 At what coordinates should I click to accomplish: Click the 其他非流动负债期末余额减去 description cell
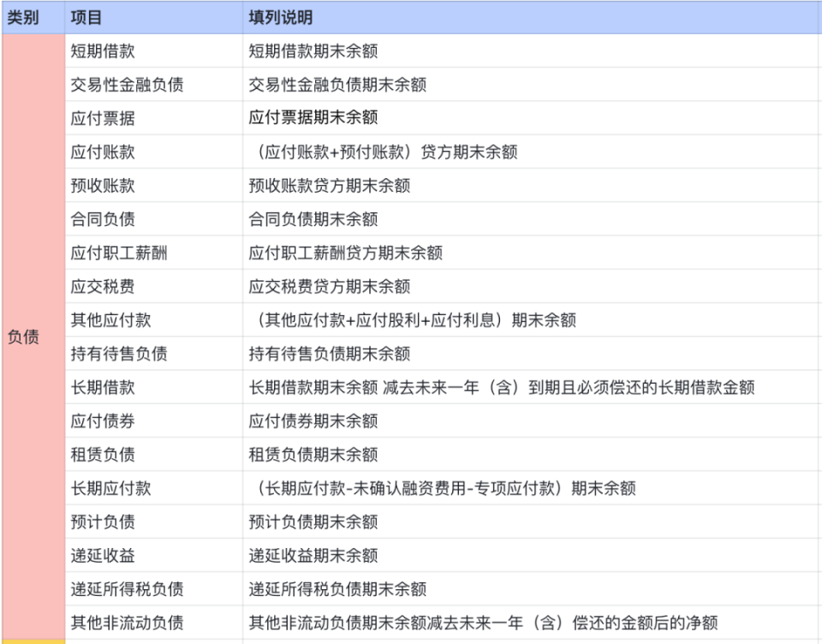click(x=532, y=622)
